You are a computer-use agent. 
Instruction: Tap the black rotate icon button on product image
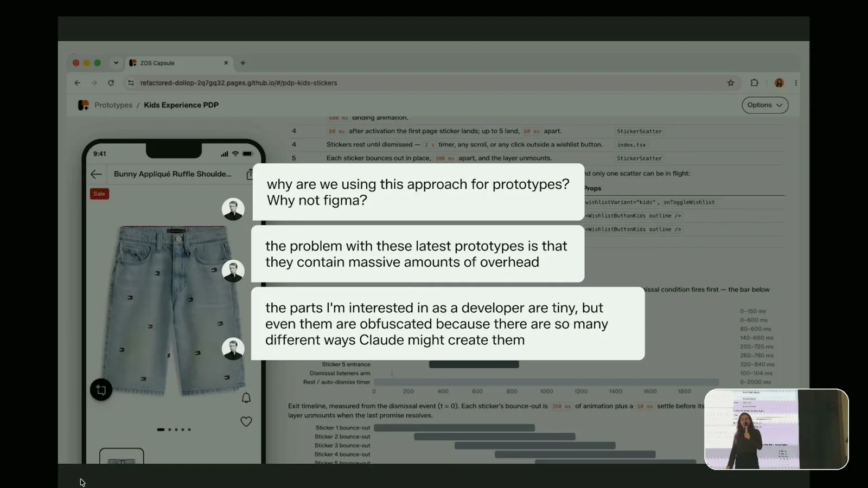click(x=101, y=389)
